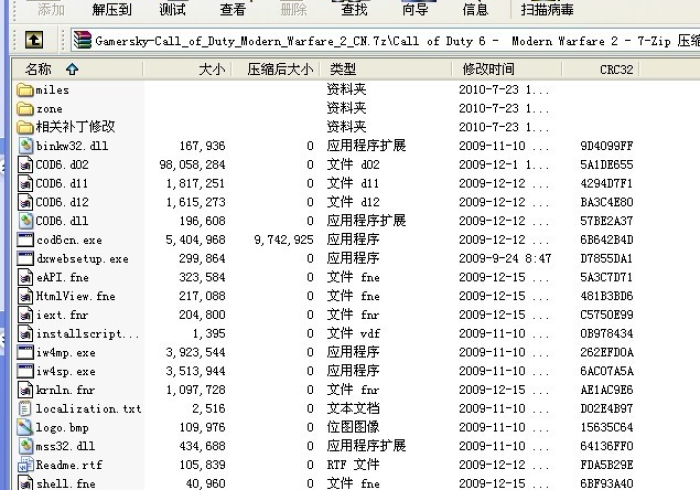This screenshot has width=700, height=490.
Task: Sort by the 大小 column header
Action: coord(187,69)
